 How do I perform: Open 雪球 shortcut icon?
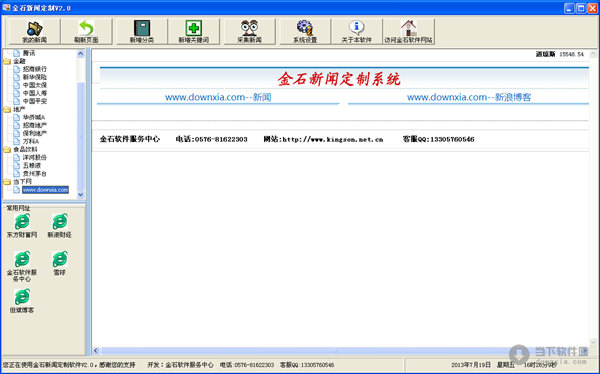click(59, 263)
